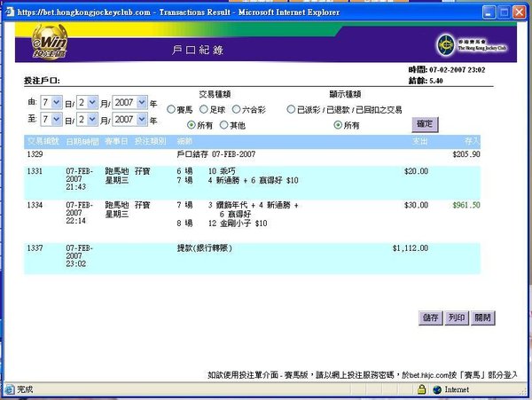Click the 關閉 close button at bottom

[483, 318]
